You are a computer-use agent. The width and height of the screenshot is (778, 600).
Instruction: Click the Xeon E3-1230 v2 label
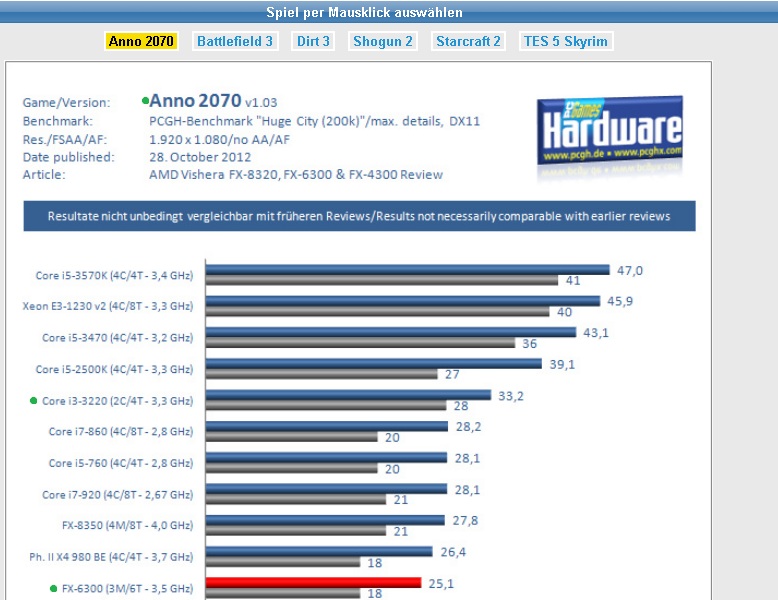(108, 306)
